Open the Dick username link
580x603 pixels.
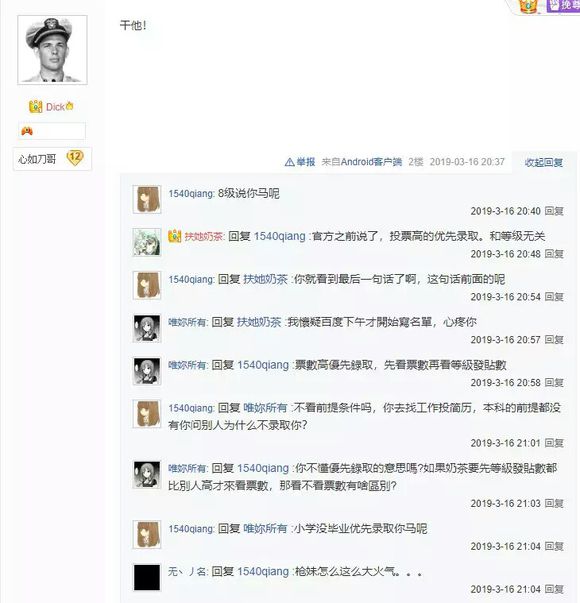[55, 107]
